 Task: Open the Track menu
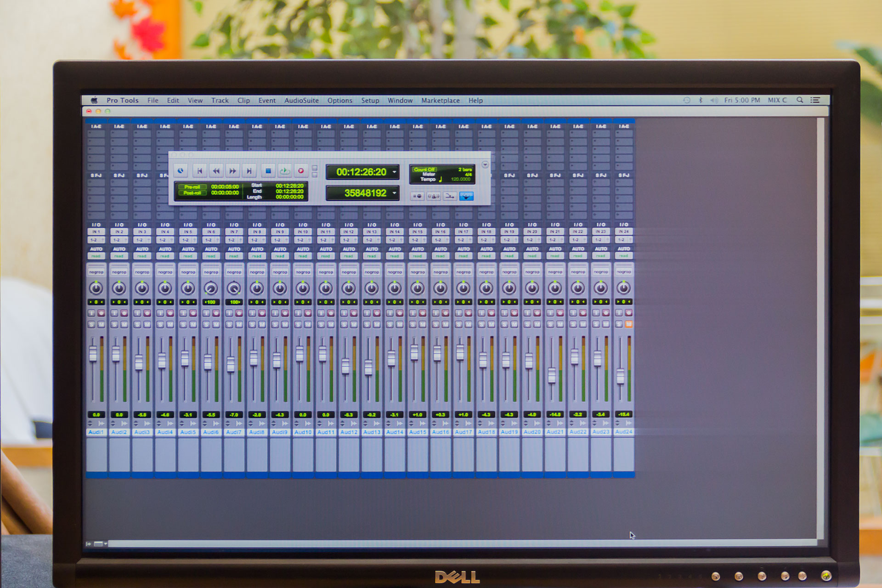point(220,101)
